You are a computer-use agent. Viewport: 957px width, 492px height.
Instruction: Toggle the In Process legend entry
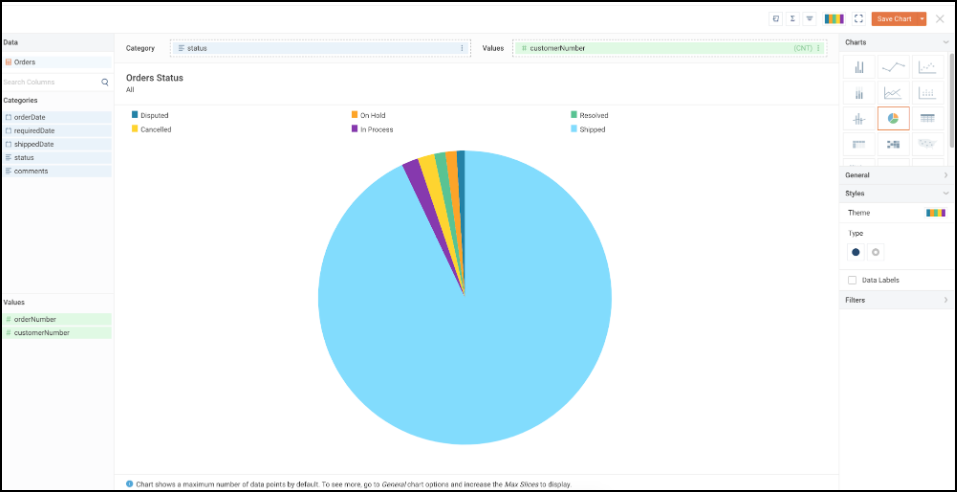tap(372, 129)
